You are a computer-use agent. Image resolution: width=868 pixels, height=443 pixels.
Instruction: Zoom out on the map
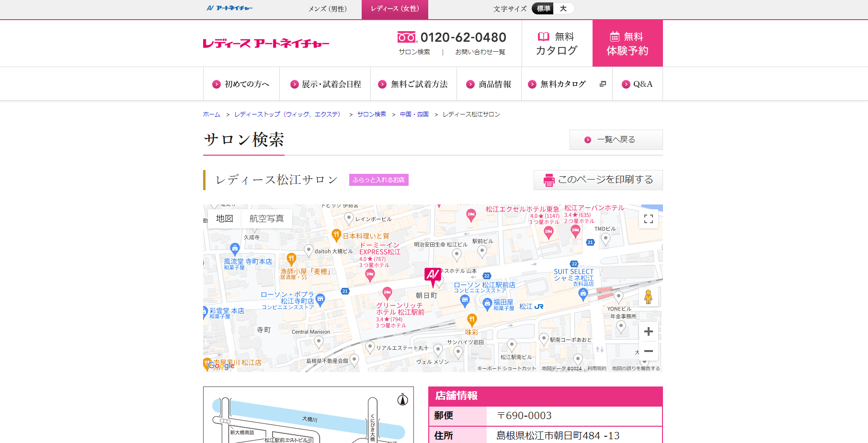(x=649, y=351)
